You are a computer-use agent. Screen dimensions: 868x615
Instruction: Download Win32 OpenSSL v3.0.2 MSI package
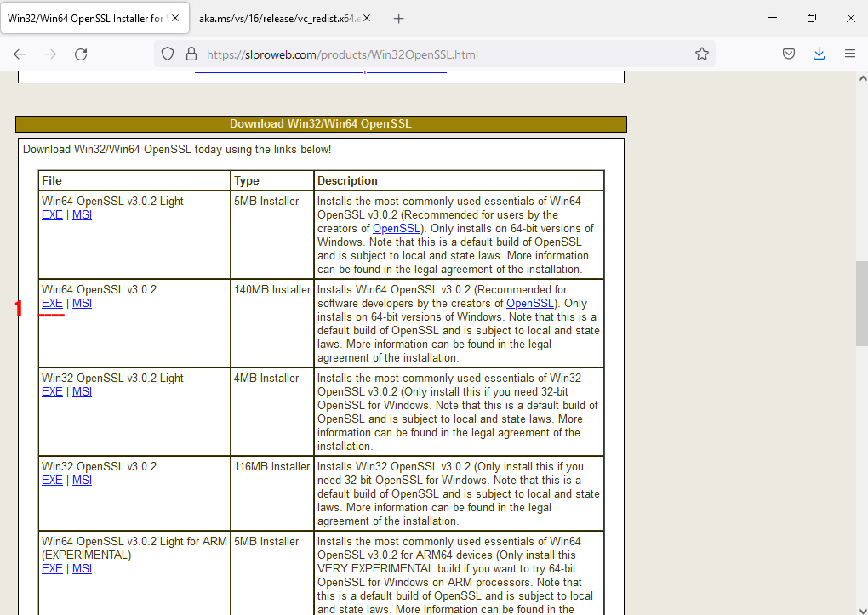click(x=82, y=481)
